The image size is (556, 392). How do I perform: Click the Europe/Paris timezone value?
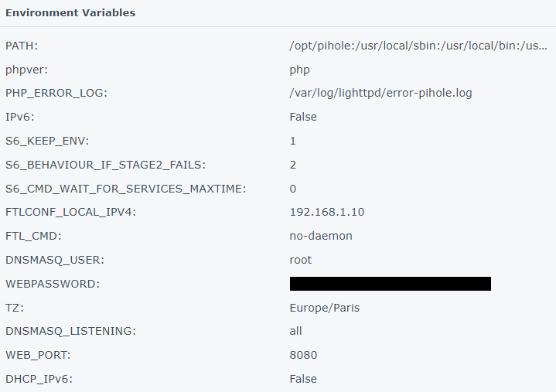coord(325,308)
